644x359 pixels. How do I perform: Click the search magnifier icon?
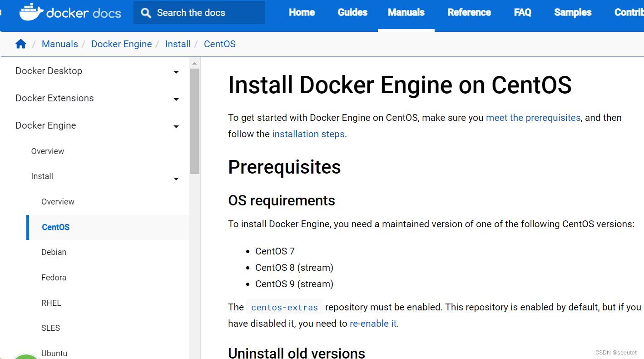click(x=146, y=13)
